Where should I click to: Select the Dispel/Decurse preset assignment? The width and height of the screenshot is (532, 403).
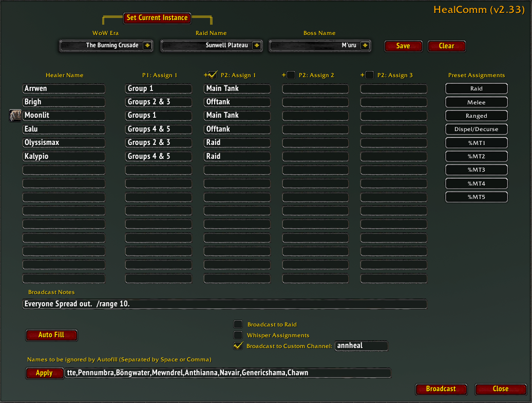[x=477, y=129]
